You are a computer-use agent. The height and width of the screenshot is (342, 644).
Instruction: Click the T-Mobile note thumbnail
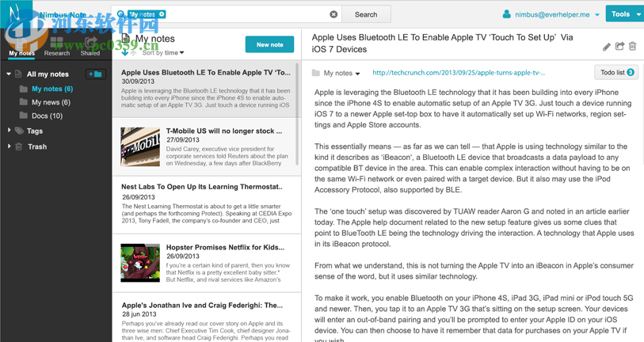pos(140,146)
